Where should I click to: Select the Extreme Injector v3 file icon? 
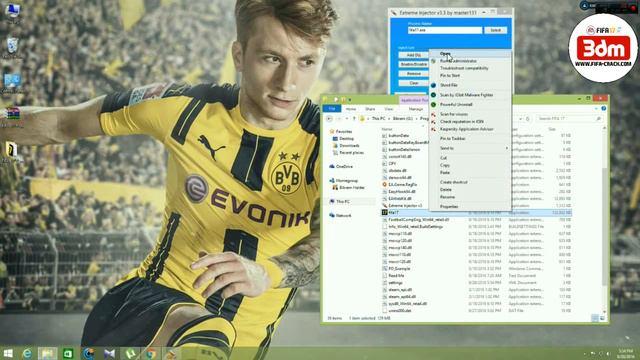384,206
